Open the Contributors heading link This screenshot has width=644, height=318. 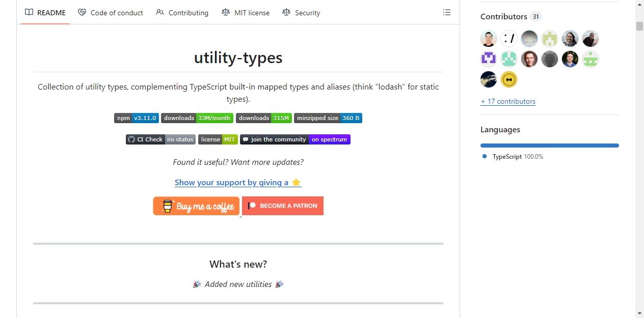tap(503, 17)
